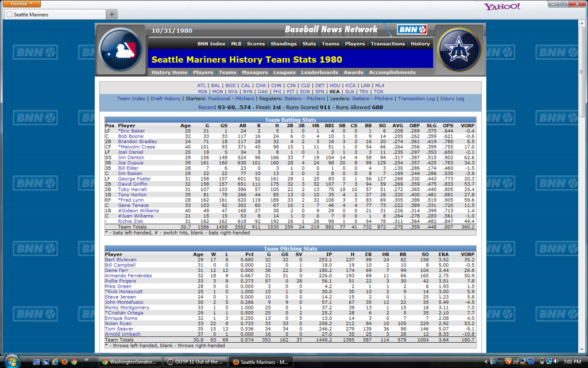Open the volume speaker tray icon
Screen dimensions: 588x368
[556, 362]
